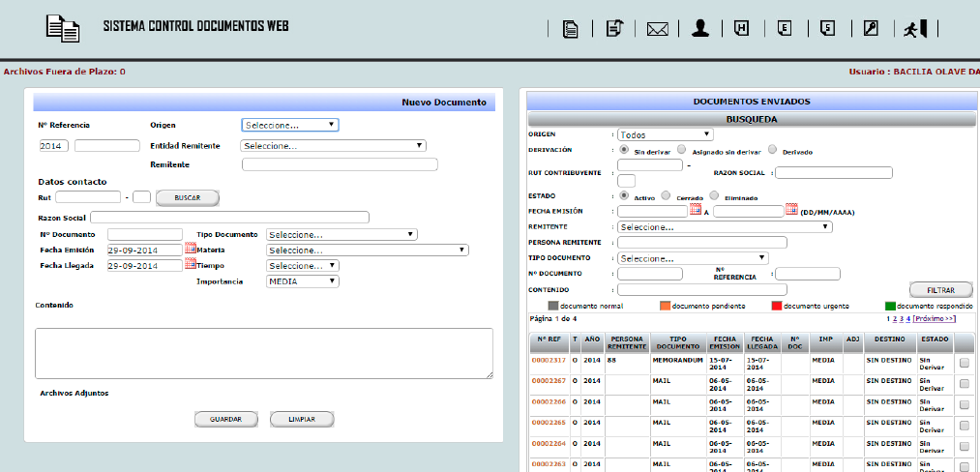Open reference 00002317 link
This screenshot has height=472, width=980.
tap(549, 360)
